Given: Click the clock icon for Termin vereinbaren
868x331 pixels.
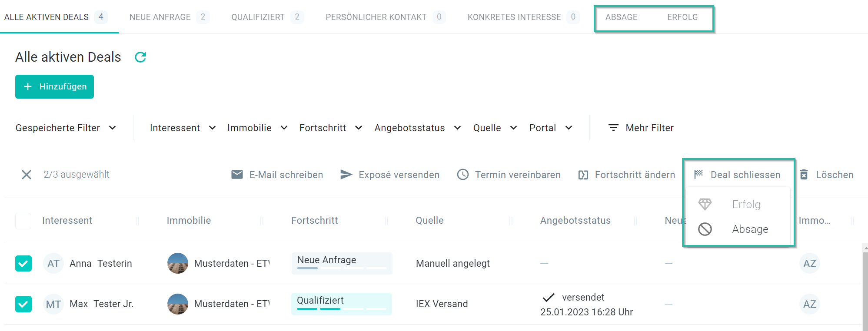Looking at the screenshot, I should click(x=463, y=175).
